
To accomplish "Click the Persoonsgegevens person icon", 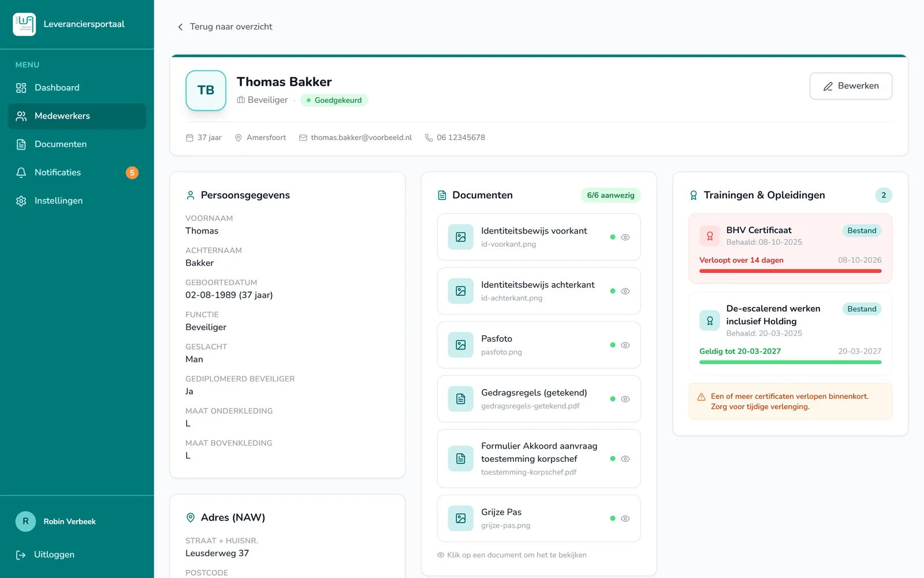I will pos(191,195).
